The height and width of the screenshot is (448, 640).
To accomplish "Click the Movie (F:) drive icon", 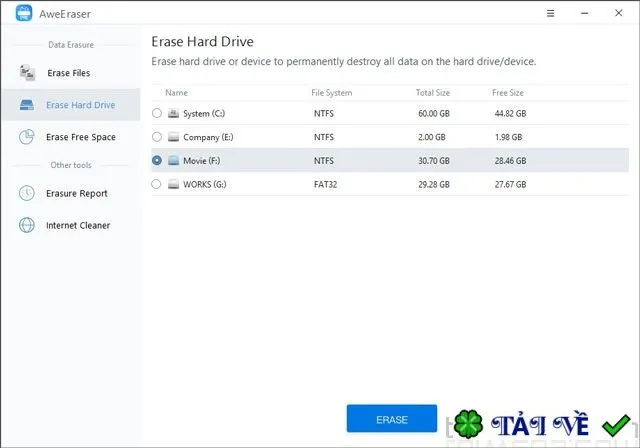I will point(173,160).
